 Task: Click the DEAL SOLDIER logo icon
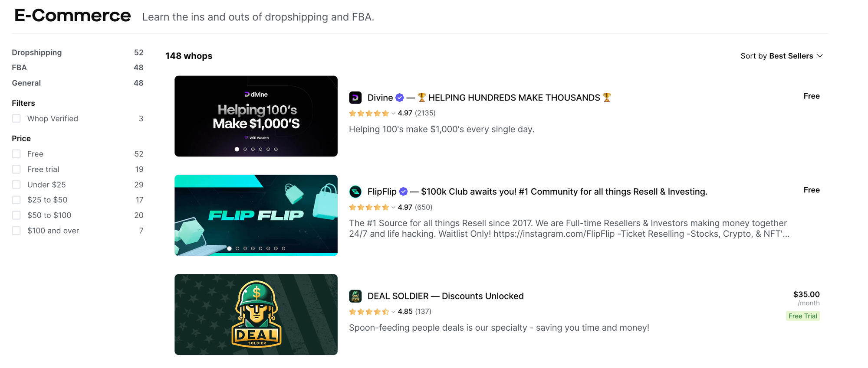pos(355,296)
